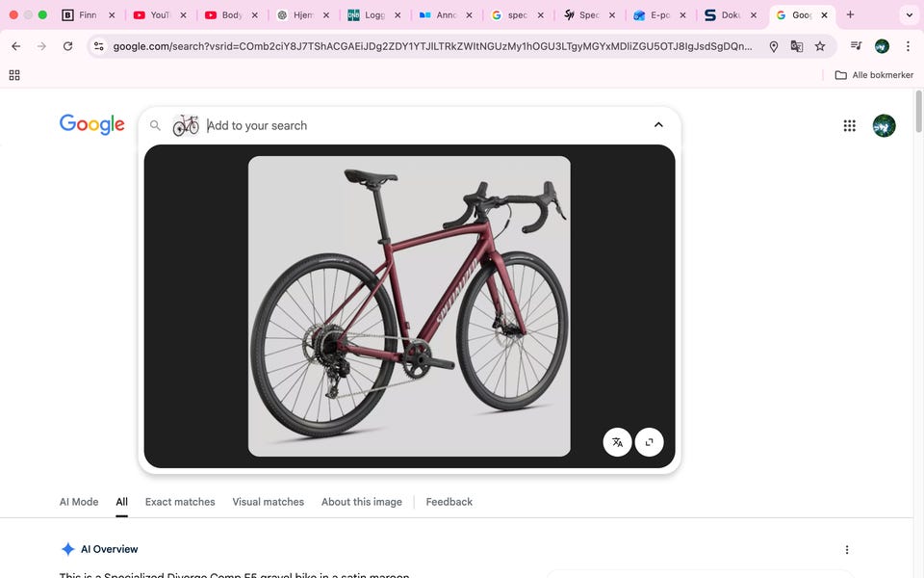Screen dimensions: 924x578
Task: Click the bike thumbnail in search box
Action: point(186,125)
